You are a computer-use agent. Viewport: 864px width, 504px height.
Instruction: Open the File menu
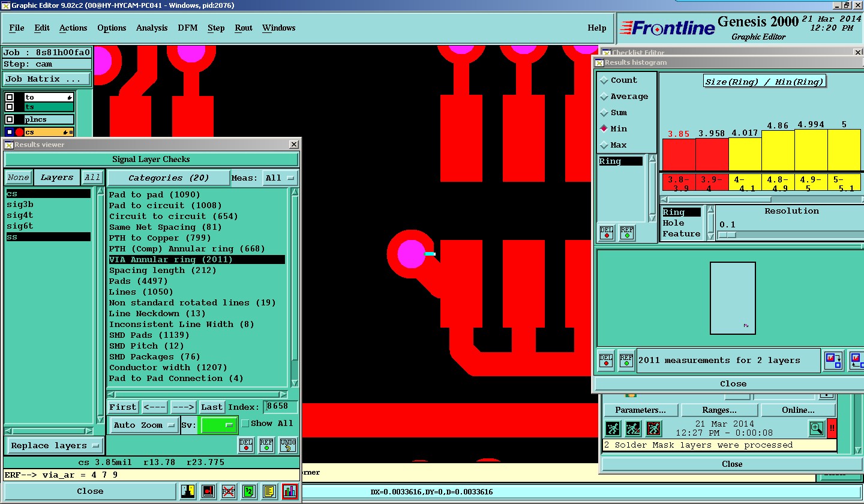tap(17, 28)
